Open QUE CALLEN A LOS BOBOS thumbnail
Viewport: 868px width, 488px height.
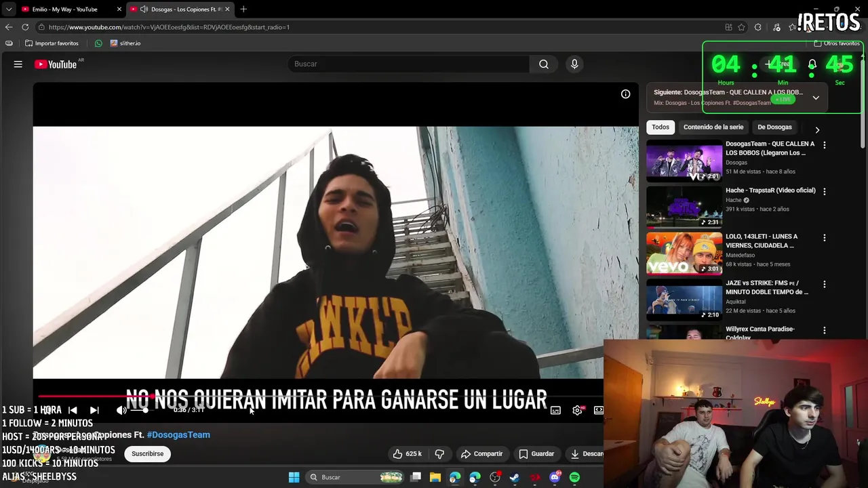[684, 161]
